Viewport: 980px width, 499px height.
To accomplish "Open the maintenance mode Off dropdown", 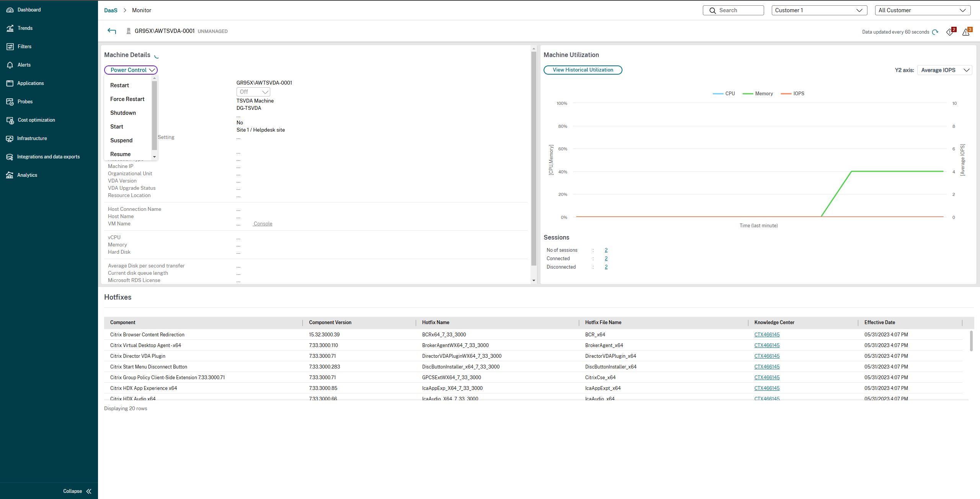I will tap(253, 92).
